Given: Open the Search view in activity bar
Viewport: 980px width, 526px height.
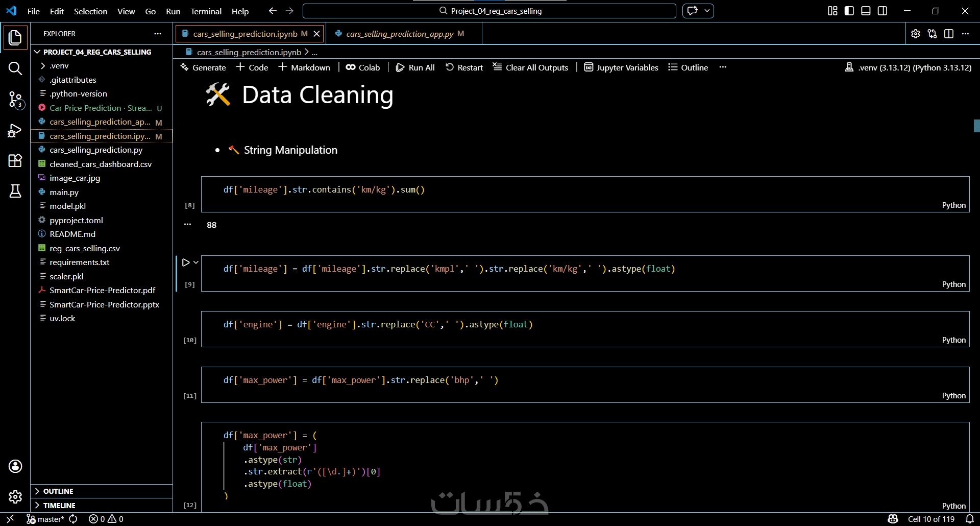Looking at the screenshot, I should point(15,68).
